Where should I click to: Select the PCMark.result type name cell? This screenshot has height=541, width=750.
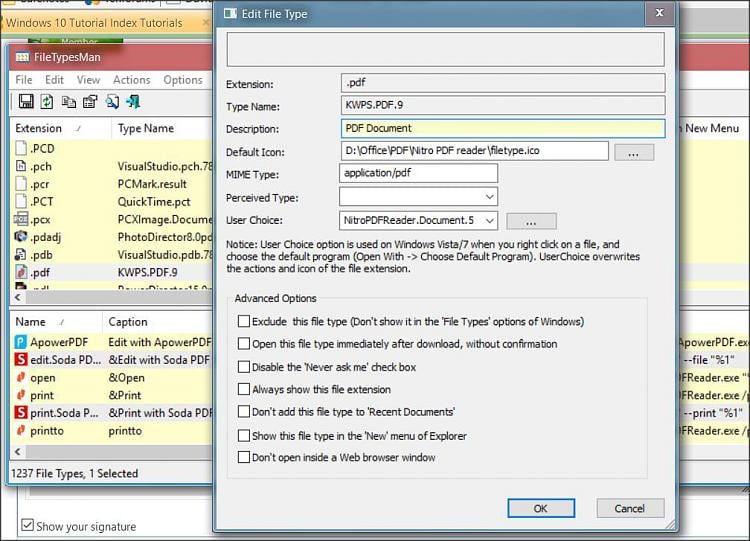tap(152, 184)
